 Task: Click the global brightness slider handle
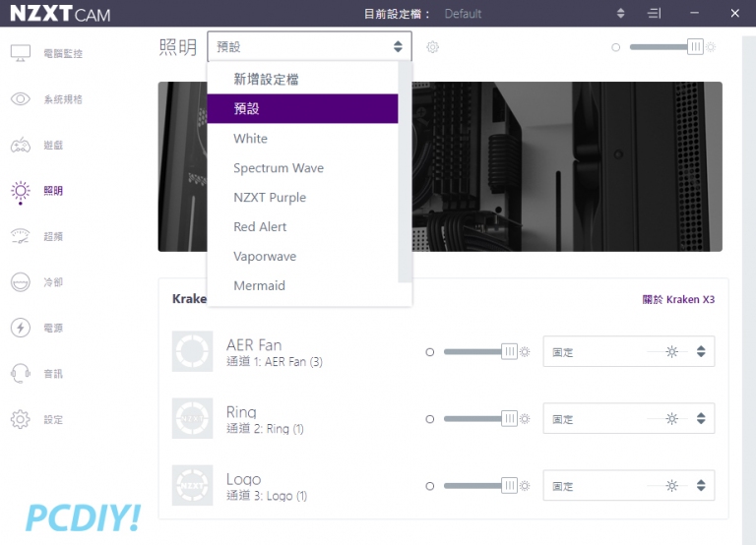[x=695, y=47]
